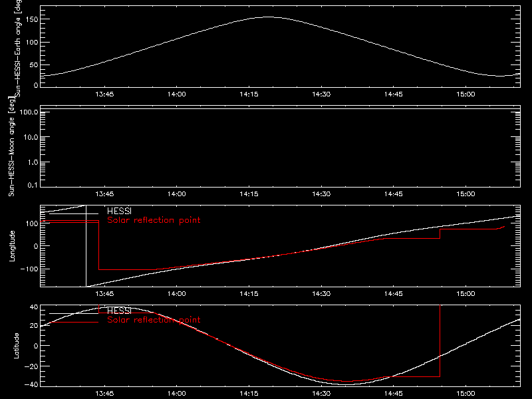The height and width of the screenshot is (399, 532).
Task: Select 14:00 time label under Latitude plot
Action: (x=177, y=393)
